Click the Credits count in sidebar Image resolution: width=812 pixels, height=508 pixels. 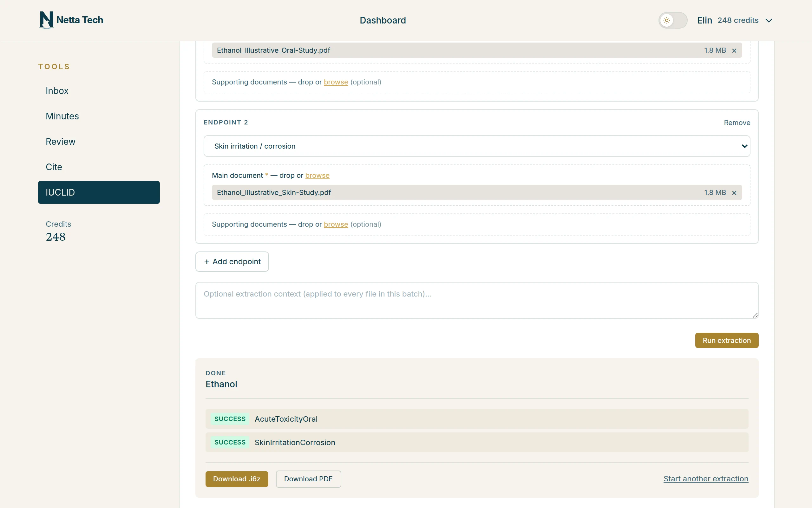(x=56, y=237)
